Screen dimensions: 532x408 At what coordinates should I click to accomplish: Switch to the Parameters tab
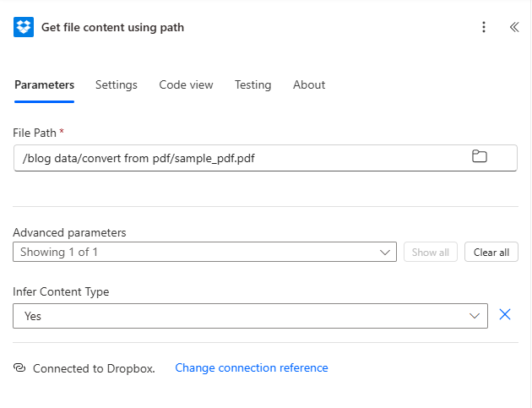[44, 84]
